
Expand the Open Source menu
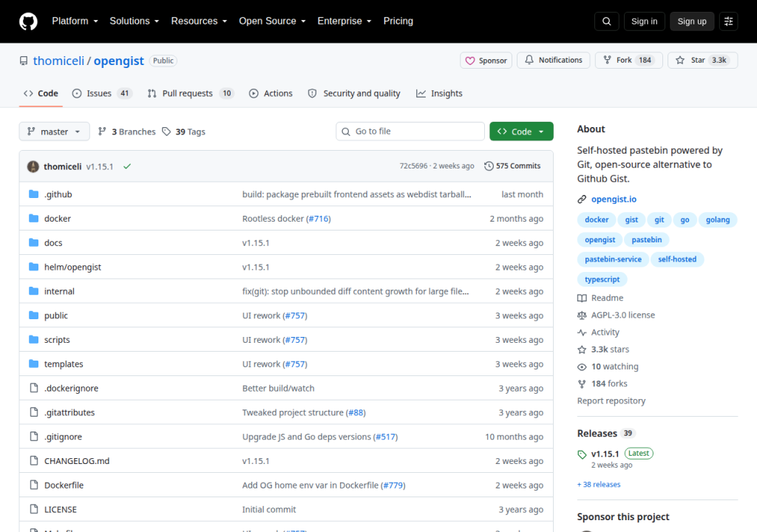(x=272, y=21)
